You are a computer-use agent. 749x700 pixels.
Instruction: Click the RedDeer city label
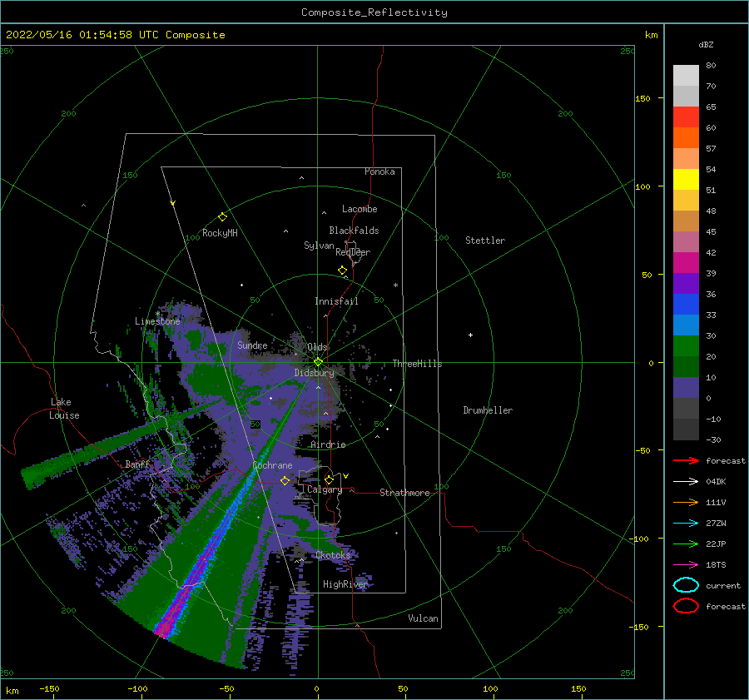pos(353,252)
